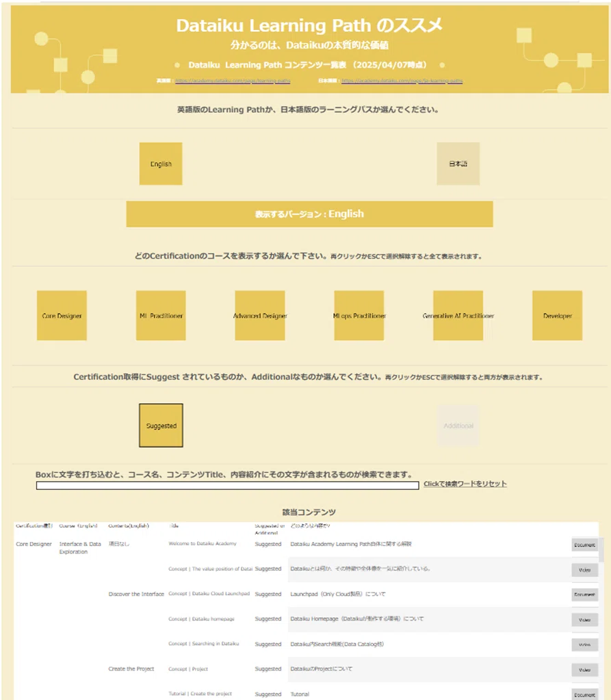Click the Contents(English) column header
The width and height of the screenshot is (611, 700).
[x=129, y=526]
